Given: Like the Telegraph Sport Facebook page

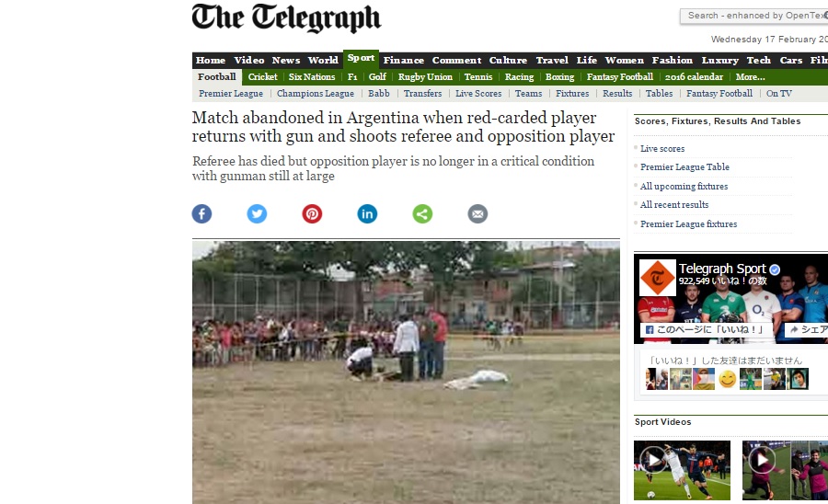Looking at the screenshot, I should (x=706, y=330).
